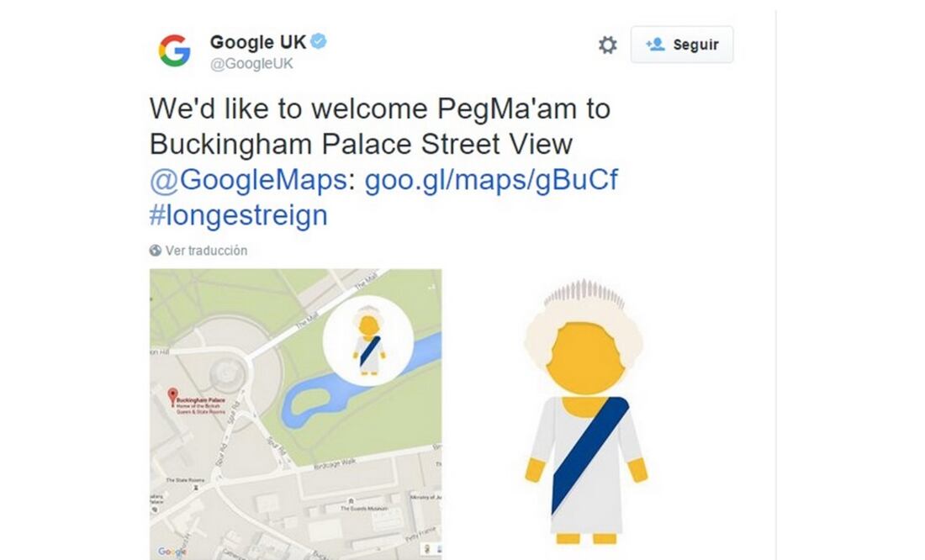Viewport: 925px width, 560px height.
Task: Click the #longestreign hashtag
Action: click(238, 214)
